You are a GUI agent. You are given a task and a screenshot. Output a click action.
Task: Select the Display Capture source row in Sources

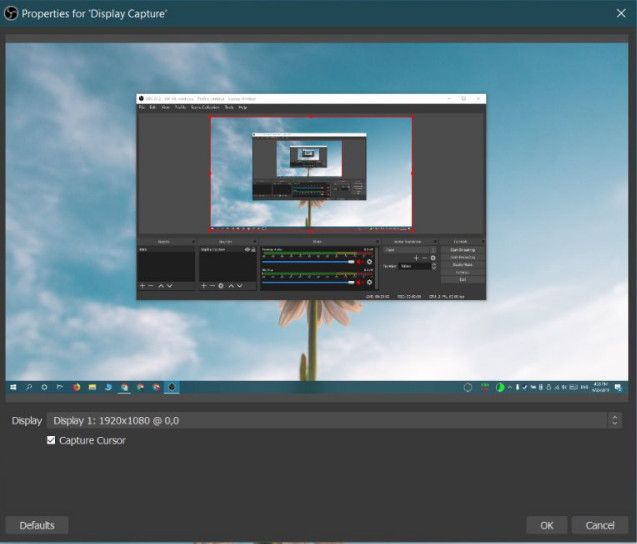[228, 249]
